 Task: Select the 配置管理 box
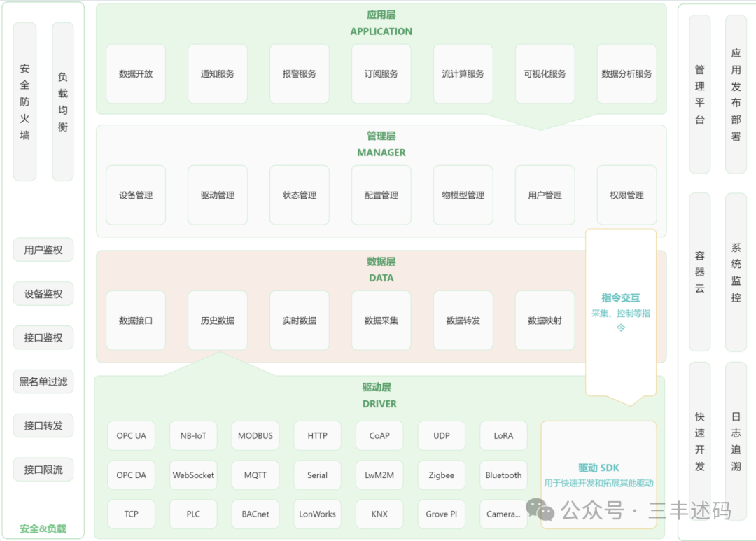(x=381, y=195)
